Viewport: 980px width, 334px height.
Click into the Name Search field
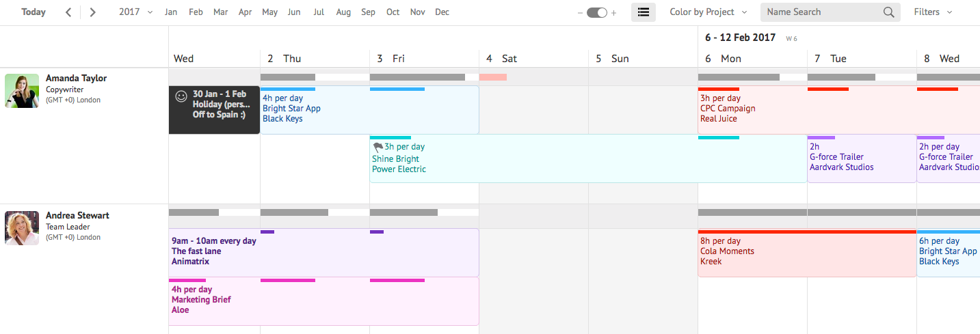click(x=821, y=12)
